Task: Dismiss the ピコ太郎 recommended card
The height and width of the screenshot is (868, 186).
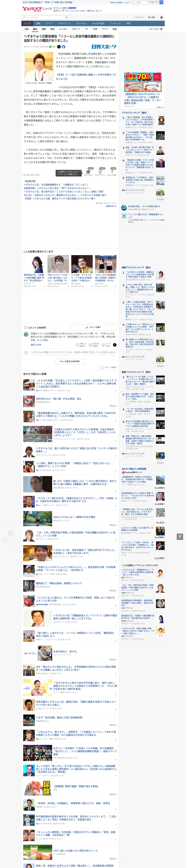Action: coord(92,286)
